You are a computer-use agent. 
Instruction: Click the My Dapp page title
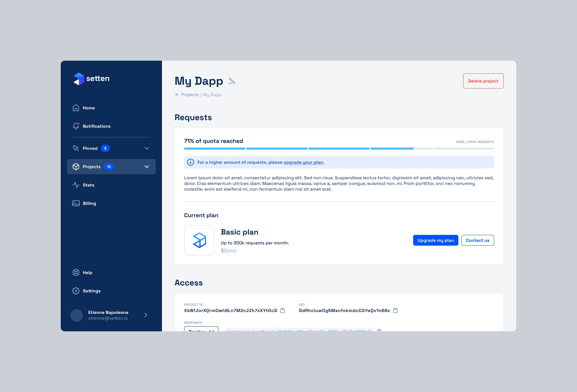pyautogui.click(x=199, y=81)
